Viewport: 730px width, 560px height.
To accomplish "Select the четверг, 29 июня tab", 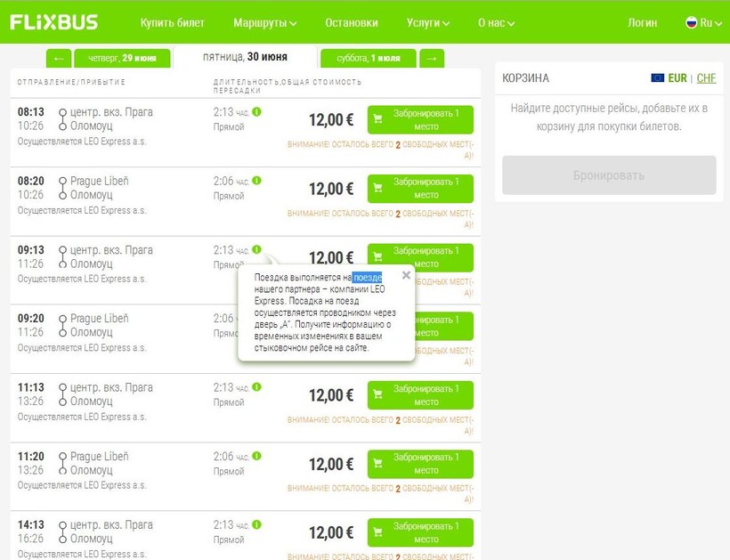I will (122, 58).
